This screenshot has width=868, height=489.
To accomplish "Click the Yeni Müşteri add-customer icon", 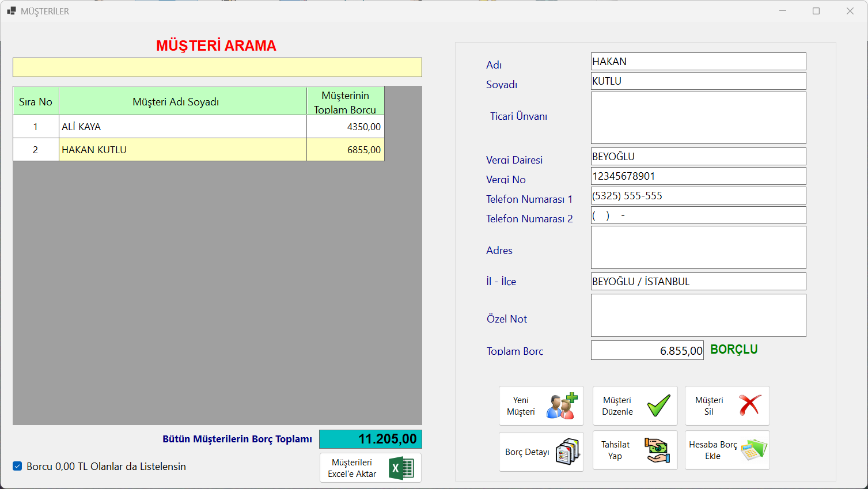I will 562,406.
